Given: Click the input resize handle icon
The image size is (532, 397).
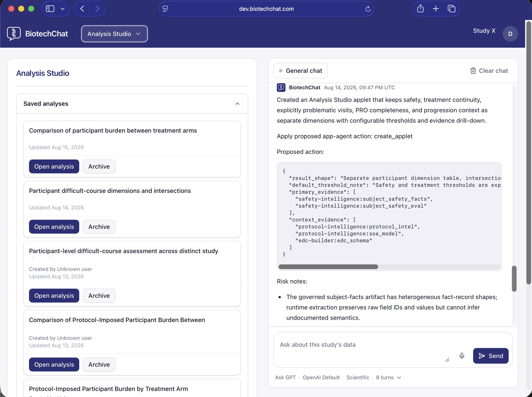Looking at the screenshot, I should click(447, 360).
